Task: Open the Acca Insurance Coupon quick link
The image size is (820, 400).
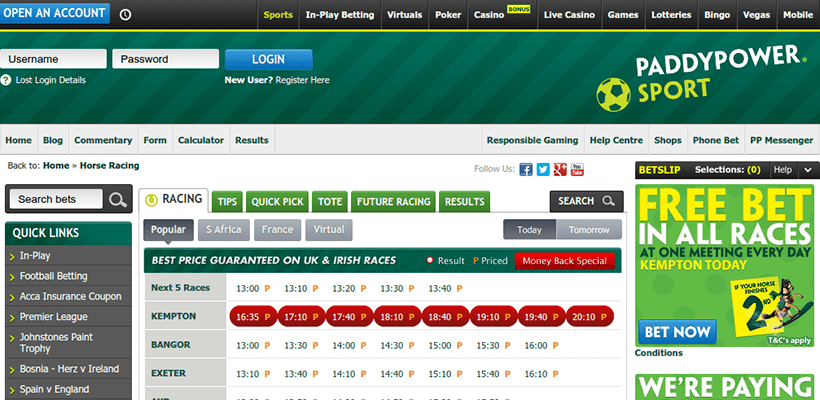Action: [69, 296]
